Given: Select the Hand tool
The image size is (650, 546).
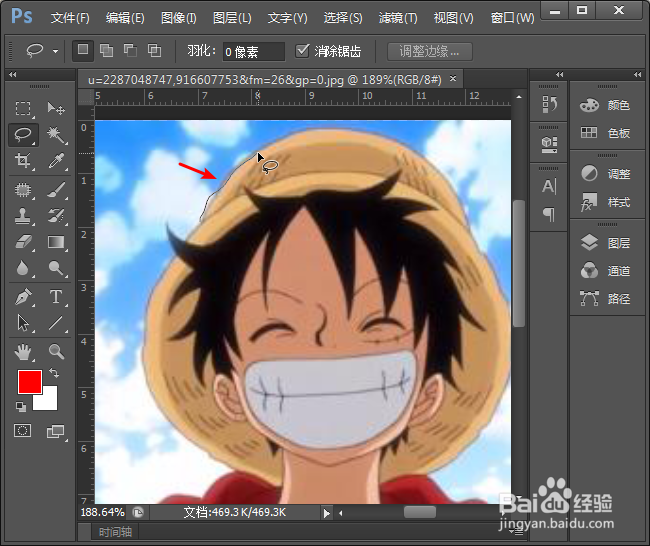Looking at the screenshot, I should (23, 352).
